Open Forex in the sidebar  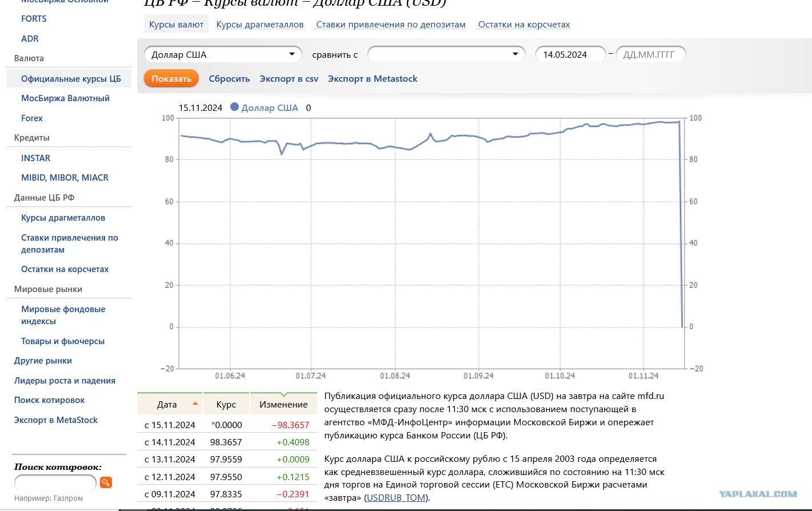(x=32, y=118)
